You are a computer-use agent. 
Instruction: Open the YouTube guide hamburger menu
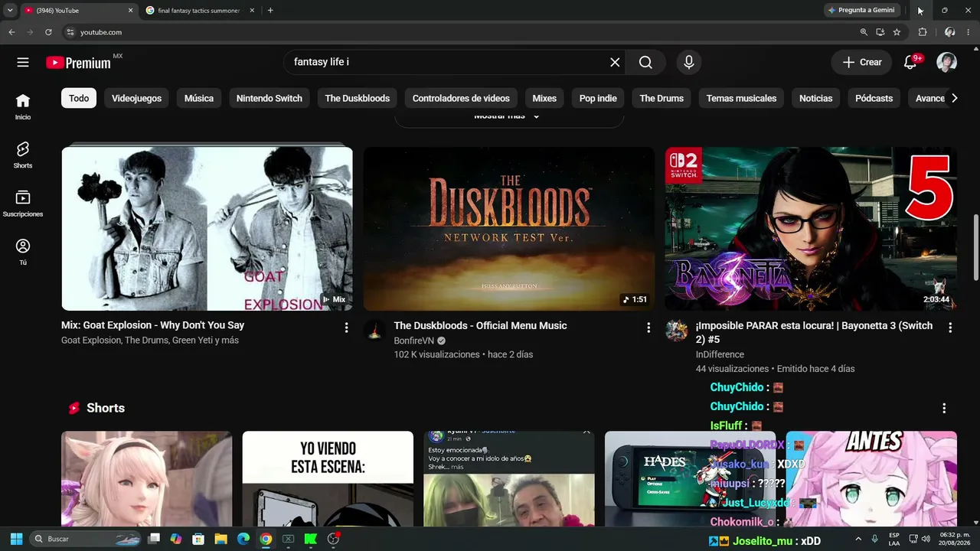click(x=23, y=62)
